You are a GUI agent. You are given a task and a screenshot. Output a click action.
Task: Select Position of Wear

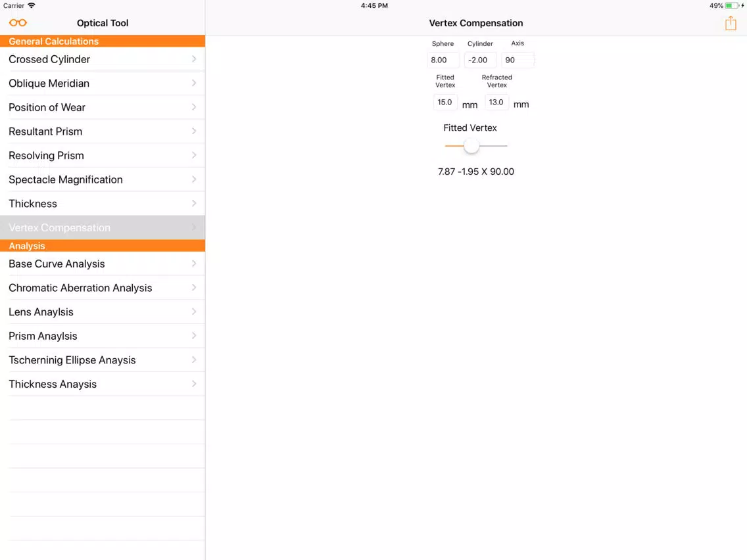103,107
